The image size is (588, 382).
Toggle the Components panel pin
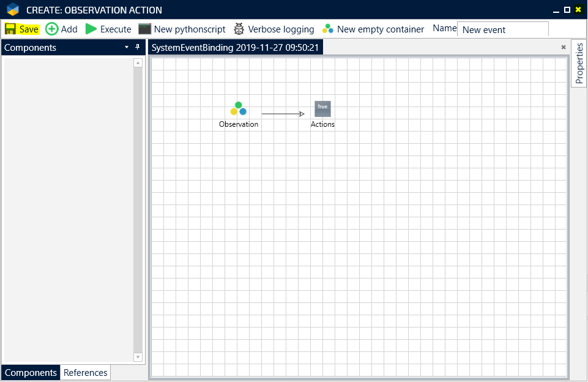[138, 47]
